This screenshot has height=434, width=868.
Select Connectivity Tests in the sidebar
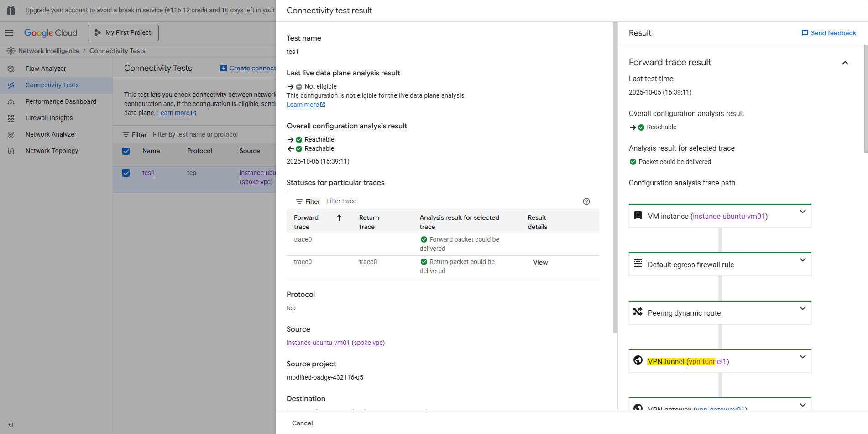click(52, 85)
